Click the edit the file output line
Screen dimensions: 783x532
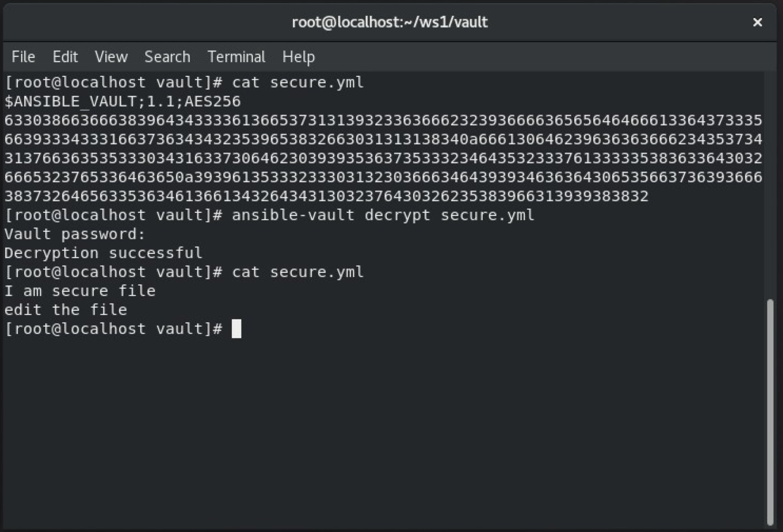click(x=66, y=310)
